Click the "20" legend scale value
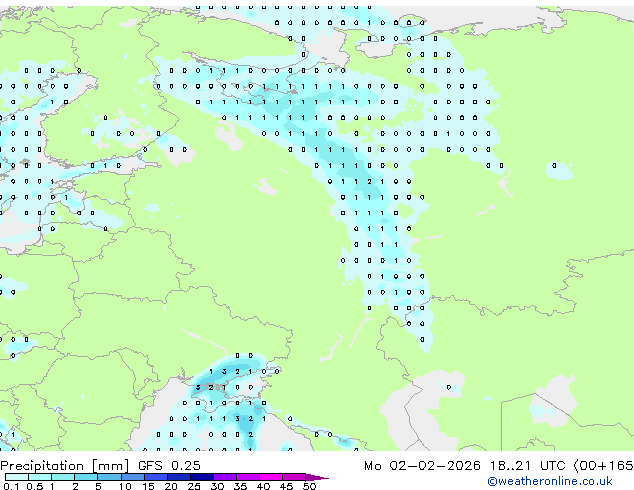Image resolution: width=634 pixels, height=490 pixels. pos(171,486)
